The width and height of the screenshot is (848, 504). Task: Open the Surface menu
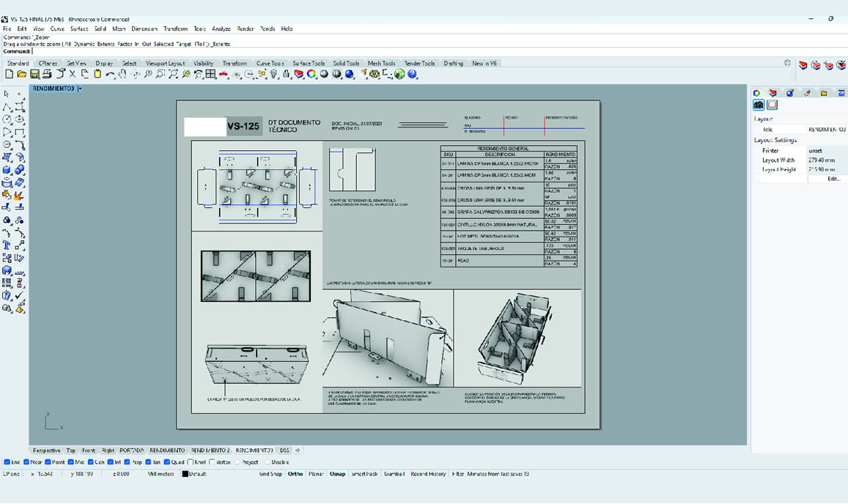(79, 29)
